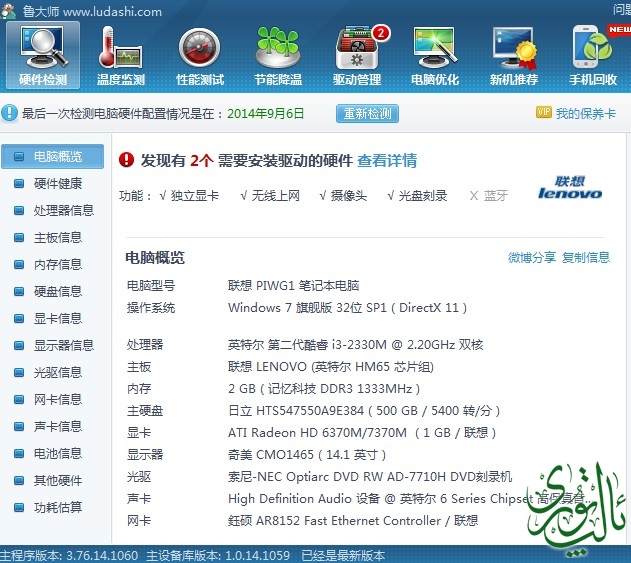Open 硬件检测 hardware detection tool
The height and width of the screenshot is (563, 631).
coord(43,56)
